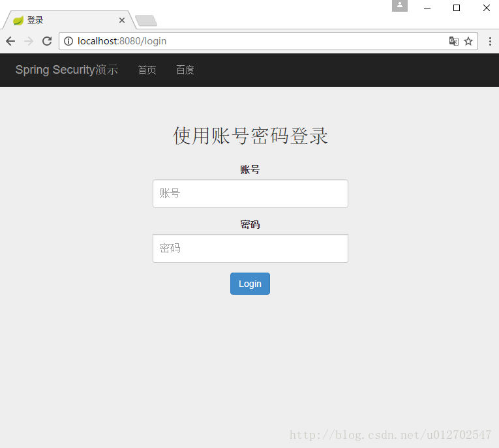Bookmark this page with the star icon
This screenshot has width=499, height=448.
[468, 41]
